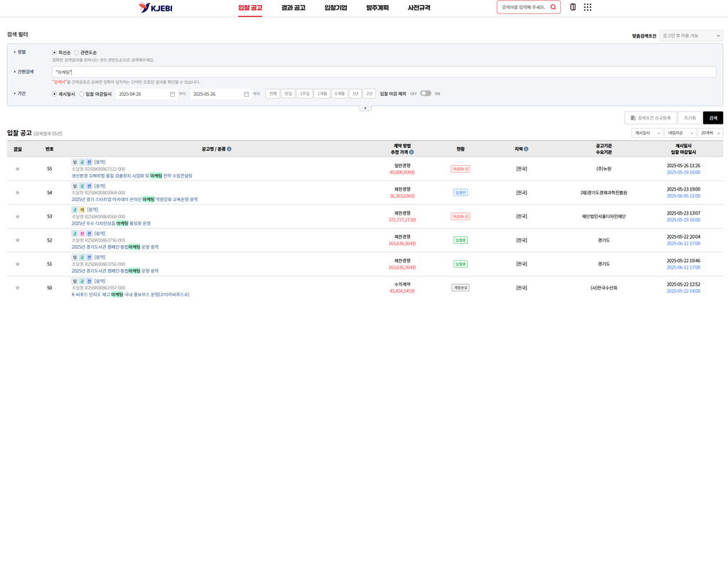Set period to 당일

tap(288, 94)
